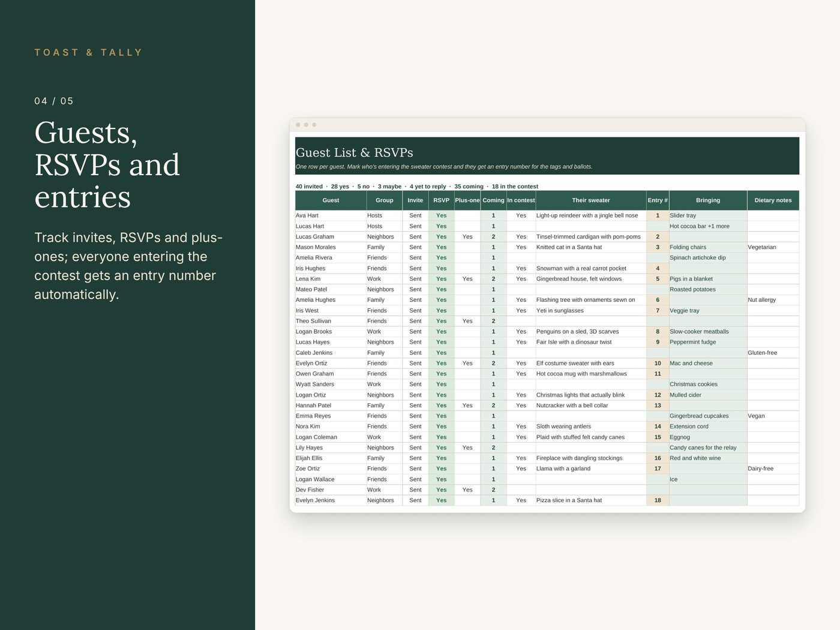Click the Gluten-free dietary note

pyautogui.click(x=773, y=353)
